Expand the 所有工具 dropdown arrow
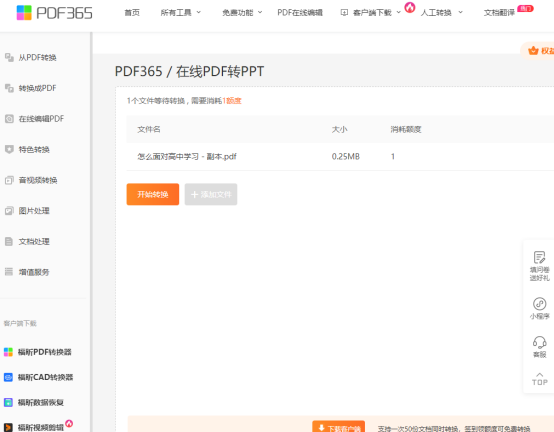 [199, 12]
